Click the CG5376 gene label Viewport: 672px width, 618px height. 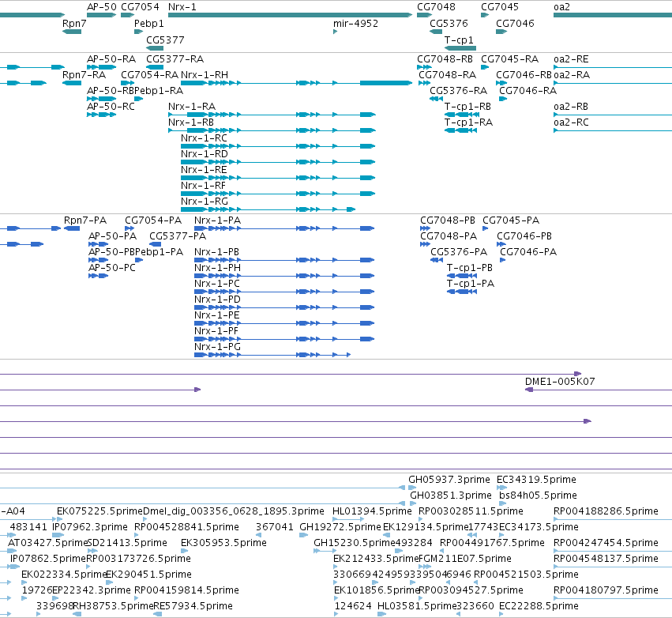pos(449,23)
